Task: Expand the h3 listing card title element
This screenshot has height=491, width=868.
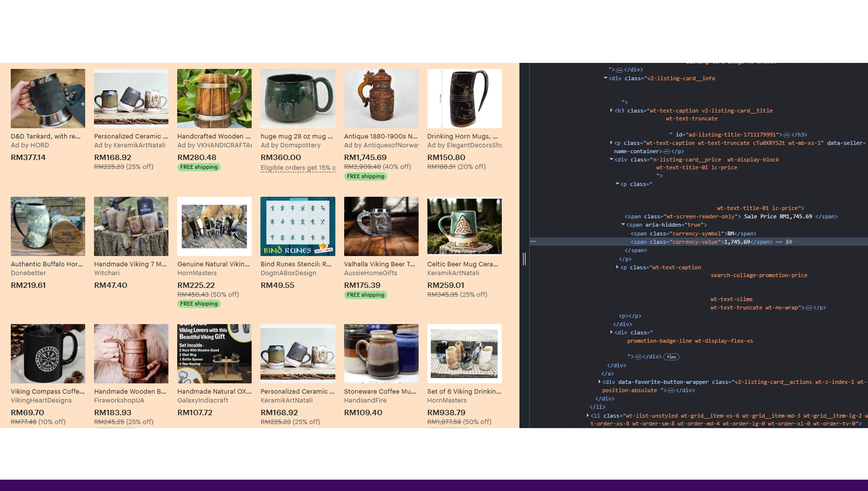Action: (611, 111)
